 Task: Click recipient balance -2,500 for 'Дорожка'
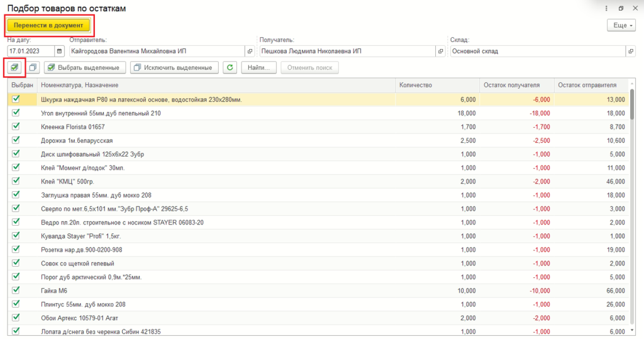click(541, 140)
